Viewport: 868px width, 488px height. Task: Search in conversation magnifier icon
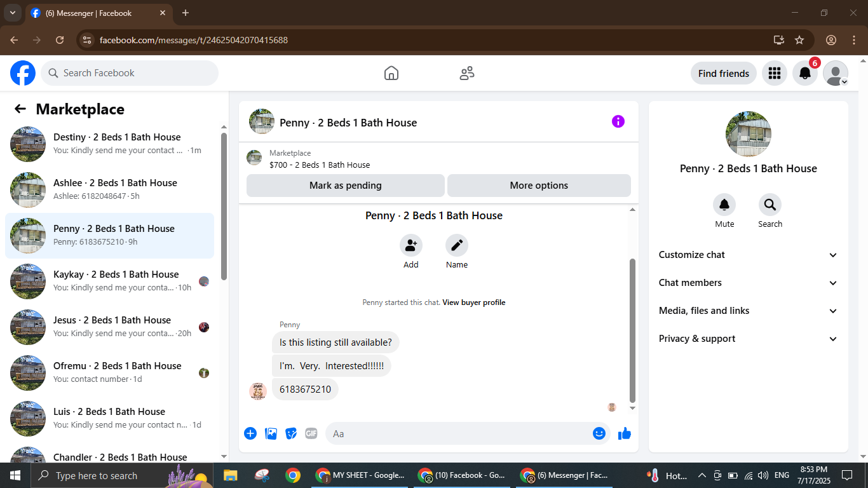click(x=770, y=205)
